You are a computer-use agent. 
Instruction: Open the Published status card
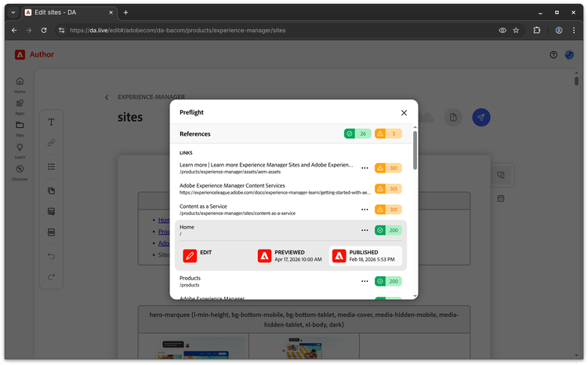coord(365,256)
